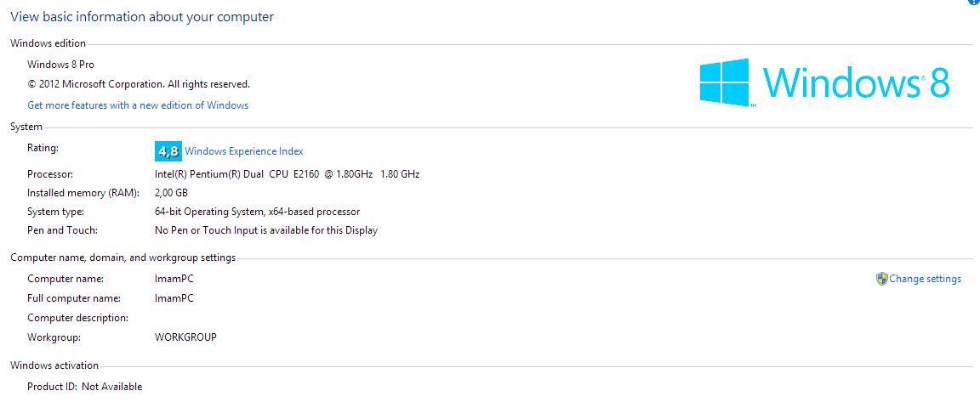Click the Full computer name value ImamPC
980x419 pixels.
(x=174, y=298)
